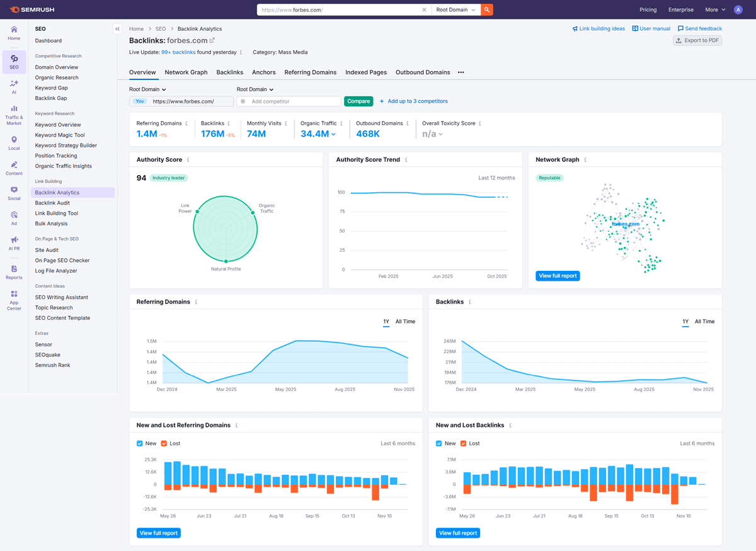Open the Content panel from the sidebar

[x=13, y=166]
